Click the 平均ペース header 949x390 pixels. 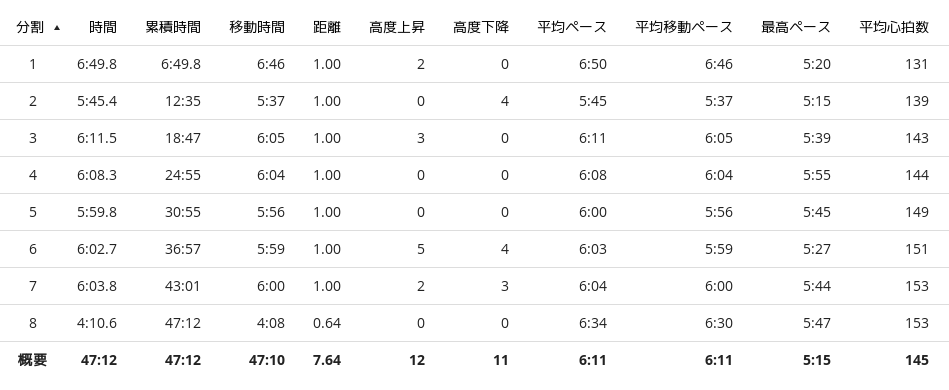pyautogui.click(x=571, y=27)
